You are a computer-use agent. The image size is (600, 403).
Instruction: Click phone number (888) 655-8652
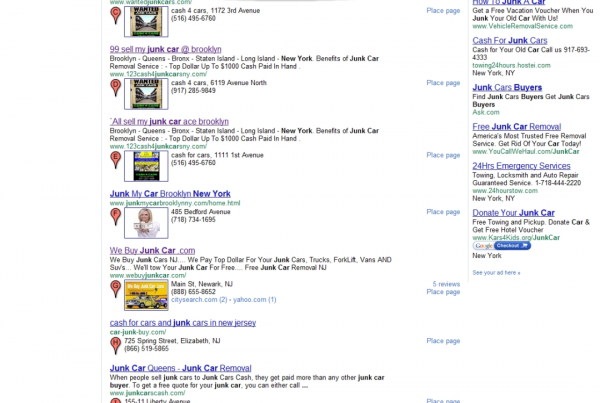(x=193, y=292)
